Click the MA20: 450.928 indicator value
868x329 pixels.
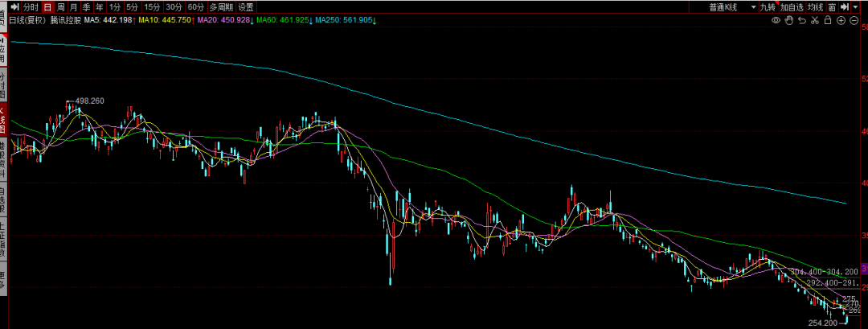(225, 20)
